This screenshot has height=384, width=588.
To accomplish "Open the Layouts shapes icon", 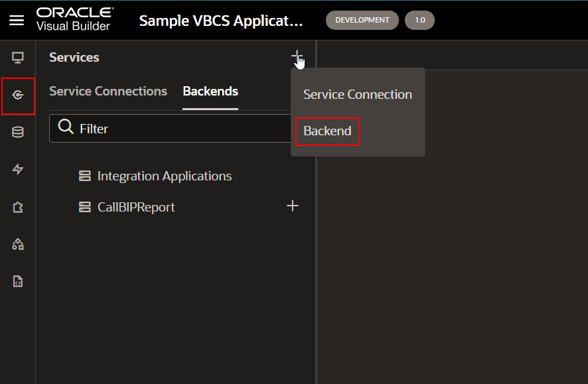I will coord(18,244).
